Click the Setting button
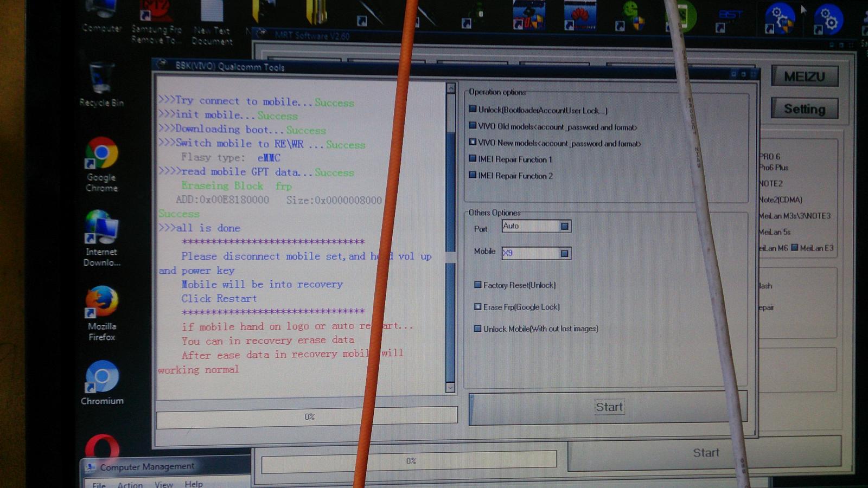Viewport: 868px width, 488px height. (805, 109)
